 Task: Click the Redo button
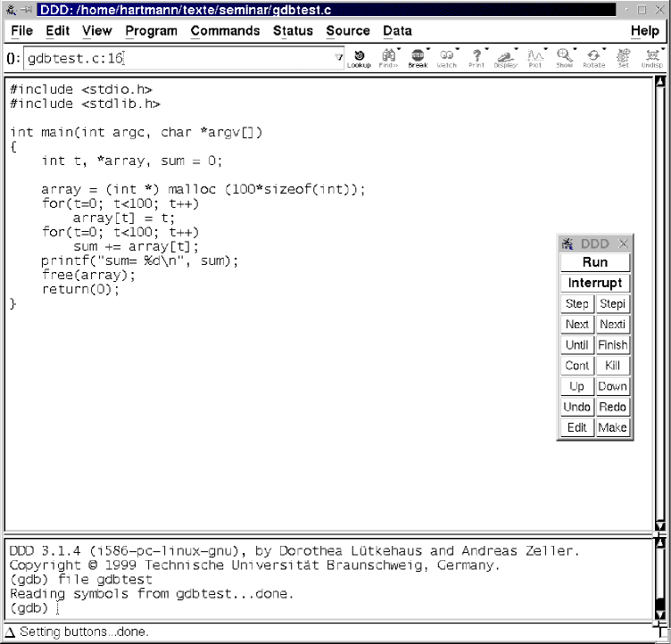pos(612,407)
